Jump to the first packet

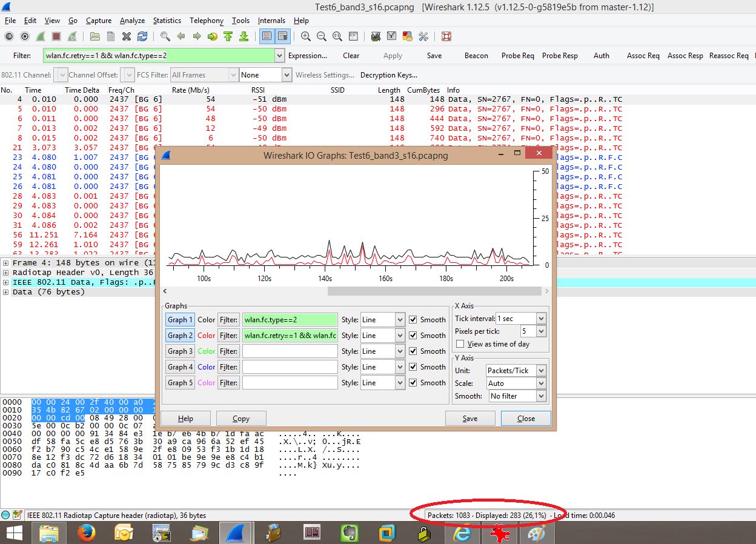pyautogui.click(x=228, y=36)
